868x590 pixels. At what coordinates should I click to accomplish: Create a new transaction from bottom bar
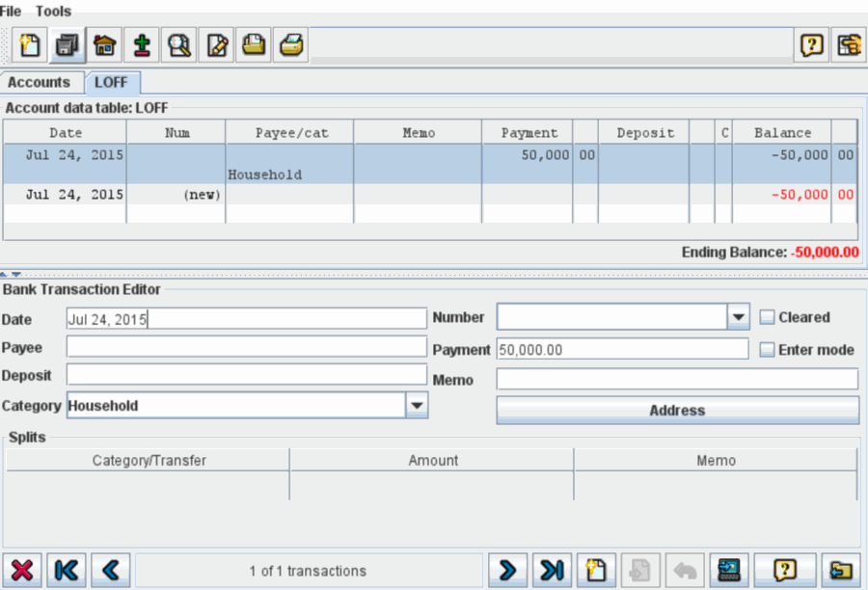[x=596, y=570]
